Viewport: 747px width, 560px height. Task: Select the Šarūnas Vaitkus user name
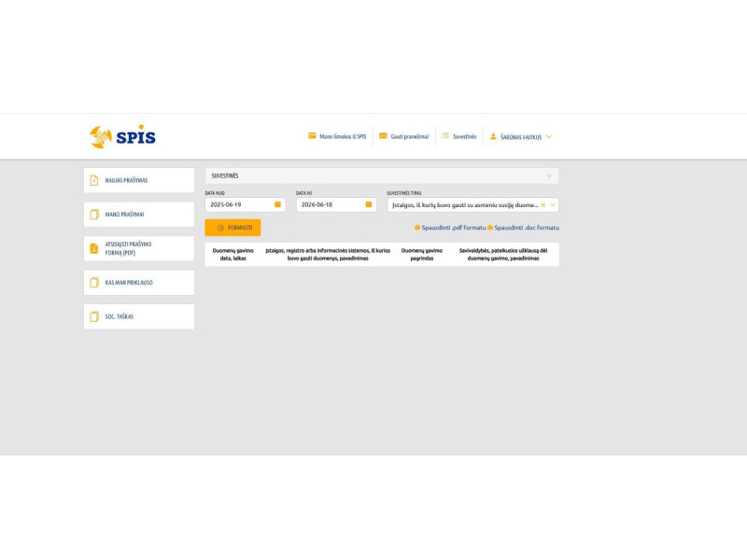(x=521, y=137)
